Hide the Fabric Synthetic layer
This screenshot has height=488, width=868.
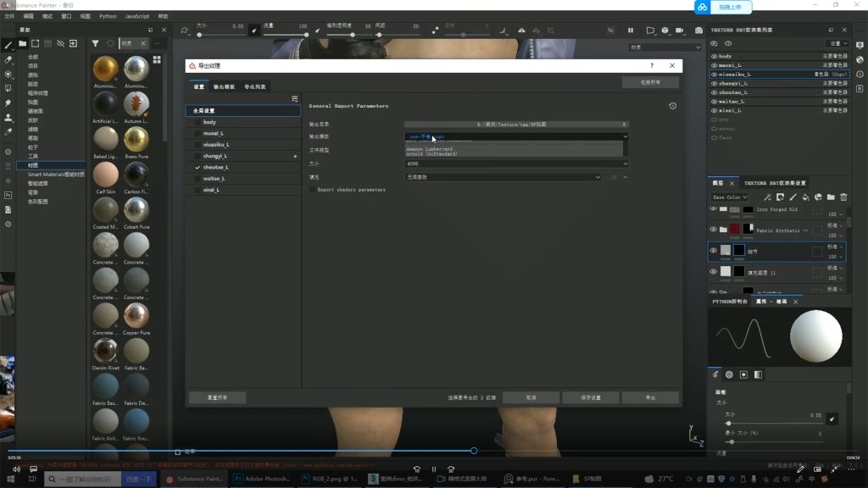click(714, 230)
